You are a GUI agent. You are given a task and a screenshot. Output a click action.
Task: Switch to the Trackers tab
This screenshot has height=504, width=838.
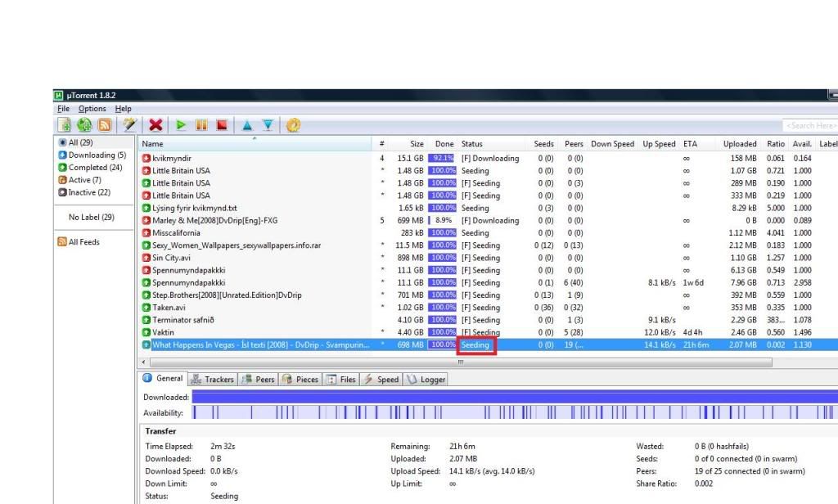tap(213, 380)
